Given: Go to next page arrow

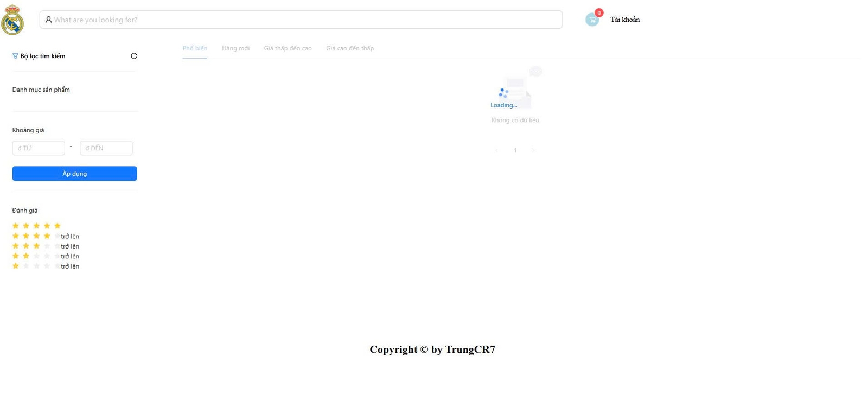Looking at the screenshot, I should coord(533,150).
